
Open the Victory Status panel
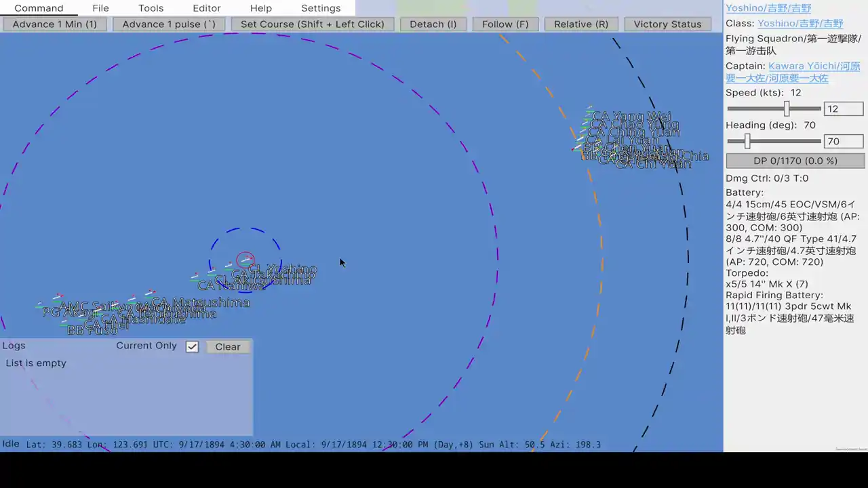[667, 24]
